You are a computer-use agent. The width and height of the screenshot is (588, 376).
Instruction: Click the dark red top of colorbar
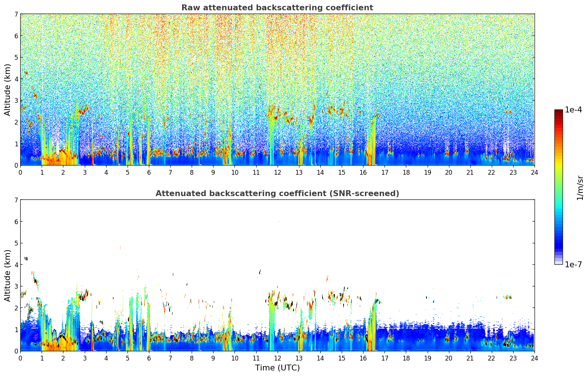pos(559,113)
